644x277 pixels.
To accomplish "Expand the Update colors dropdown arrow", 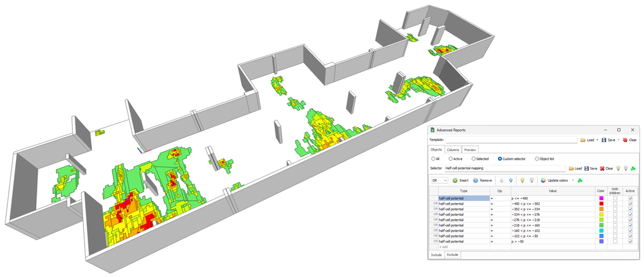I will 573,180.
